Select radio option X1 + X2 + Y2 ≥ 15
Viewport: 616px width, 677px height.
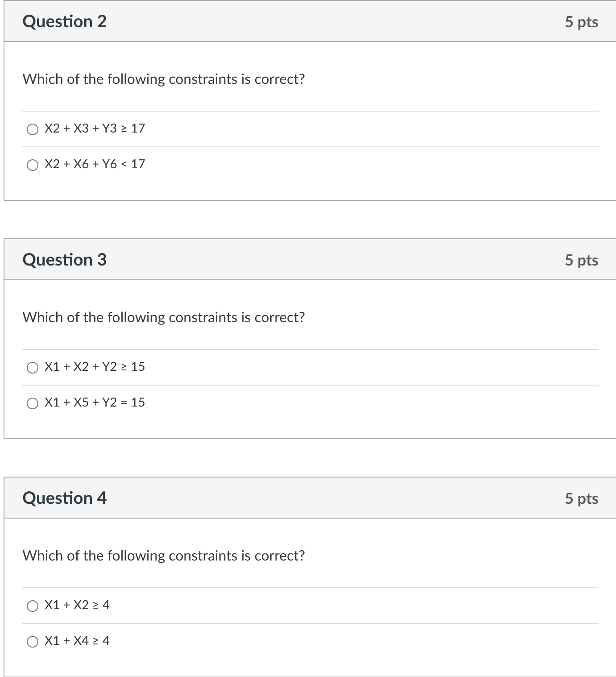(33, 368)
